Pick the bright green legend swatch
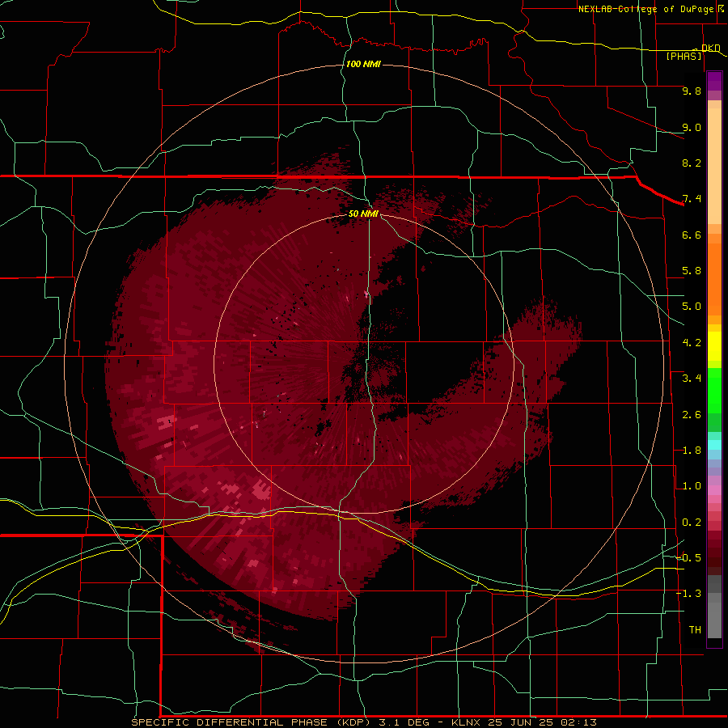728x728 pixels. pyautogui.click(x=714, y=391)
